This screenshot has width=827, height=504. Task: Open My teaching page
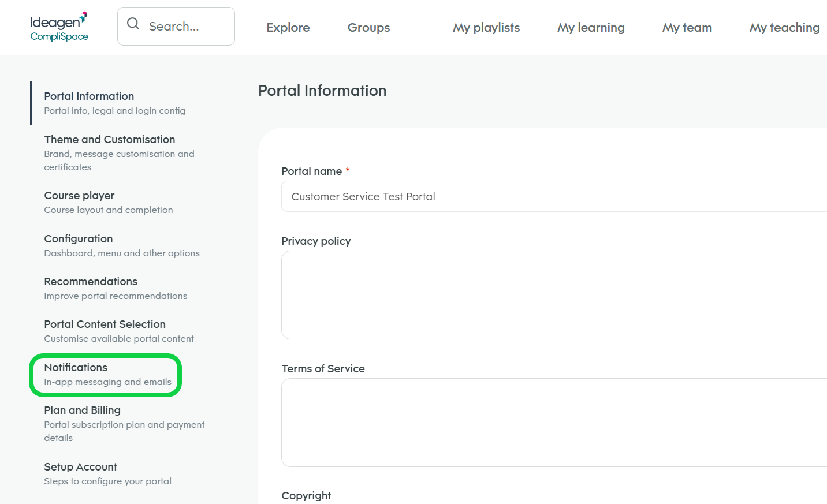[x=784, y=28]
